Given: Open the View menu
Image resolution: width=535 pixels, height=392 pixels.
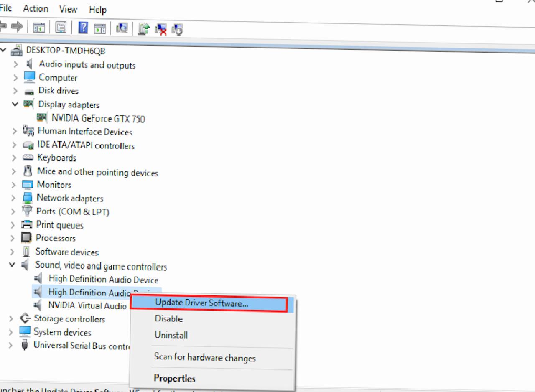Looking at the screenshot, I should [68, 9].
